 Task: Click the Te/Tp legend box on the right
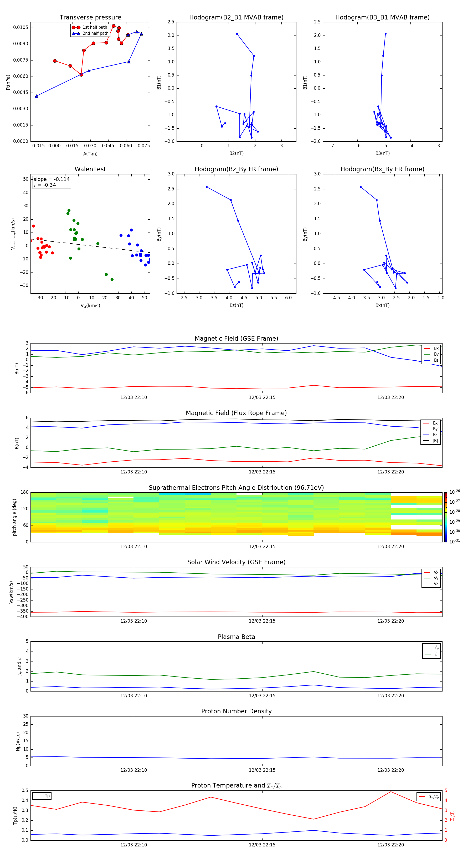point(428,796)
